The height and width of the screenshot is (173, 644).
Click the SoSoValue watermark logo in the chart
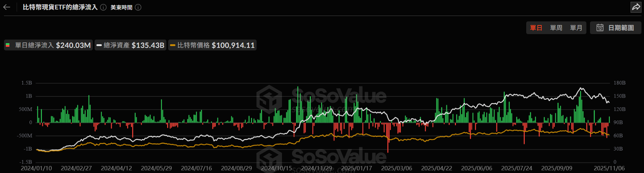[x=269, y=97]
